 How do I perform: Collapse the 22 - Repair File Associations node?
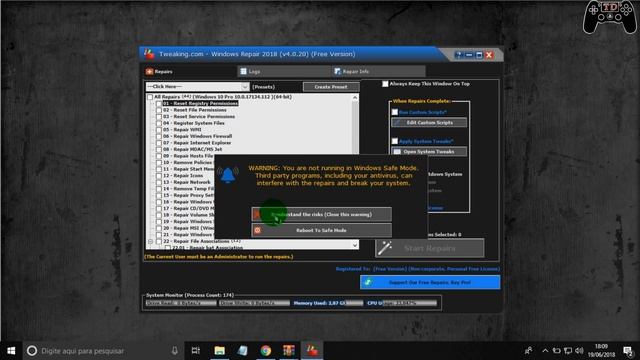tap(150, 241)
